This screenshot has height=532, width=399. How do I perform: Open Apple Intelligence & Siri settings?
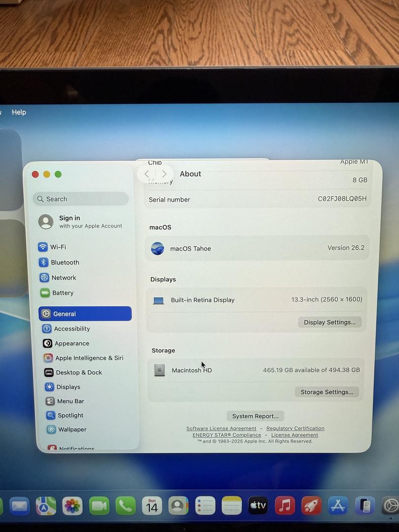88,358
